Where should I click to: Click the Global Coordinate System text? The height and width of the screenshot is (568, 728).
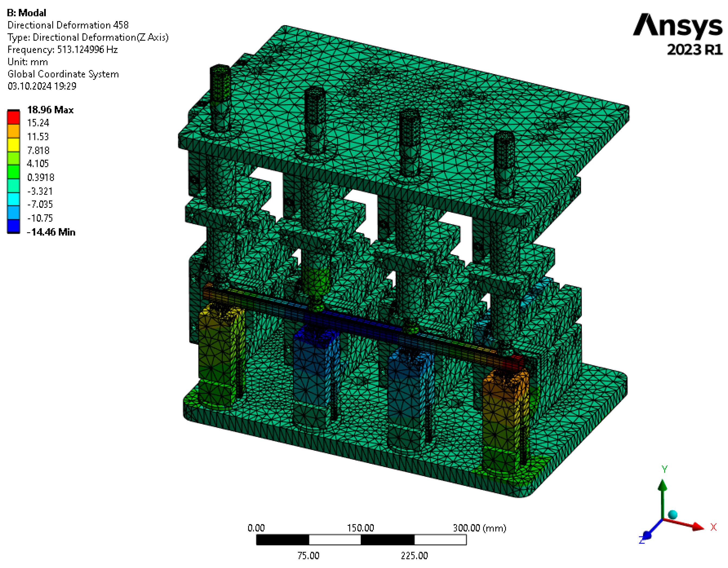point(63,74)
